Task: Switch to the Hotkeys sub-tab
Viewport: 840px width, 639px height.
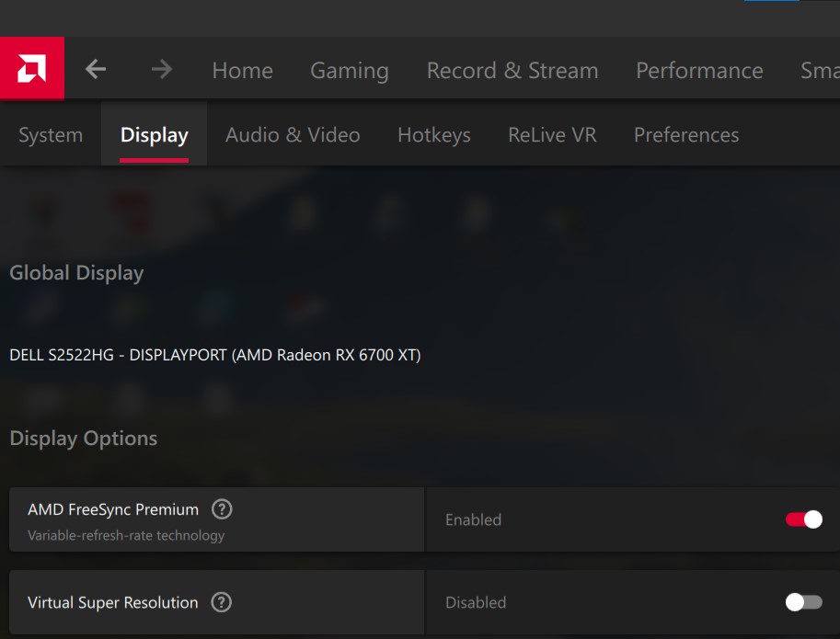Action: click(434, 135)
